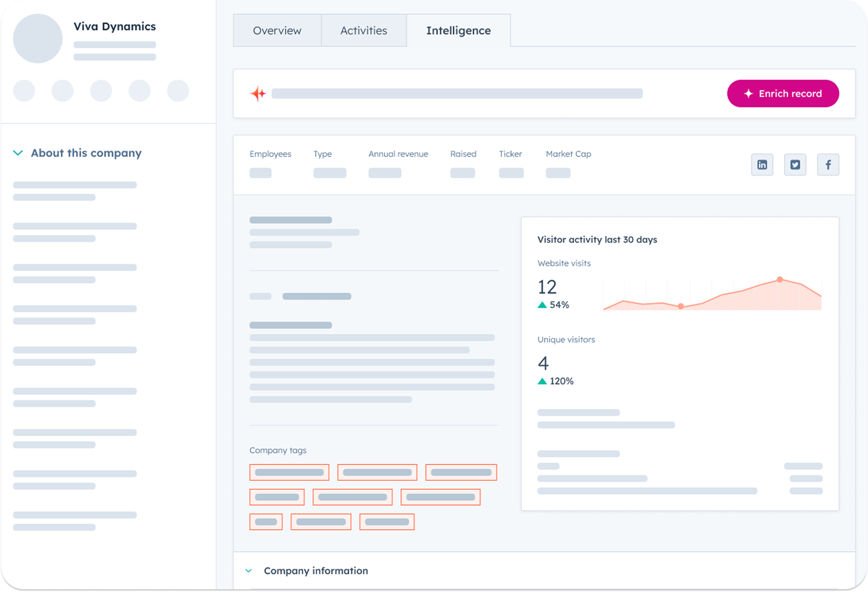
Task: Click the Company tags label
Action: click(278, 450)
